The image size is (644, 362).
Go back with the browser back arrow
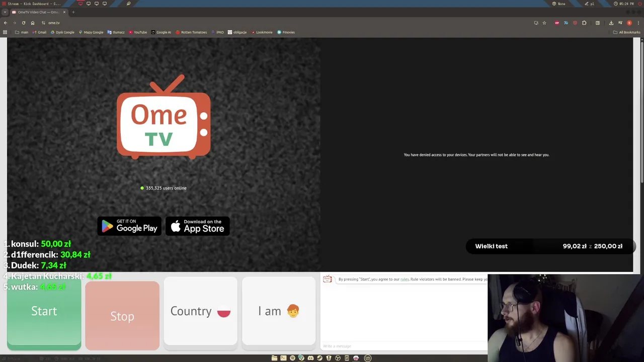pos(6,23)
